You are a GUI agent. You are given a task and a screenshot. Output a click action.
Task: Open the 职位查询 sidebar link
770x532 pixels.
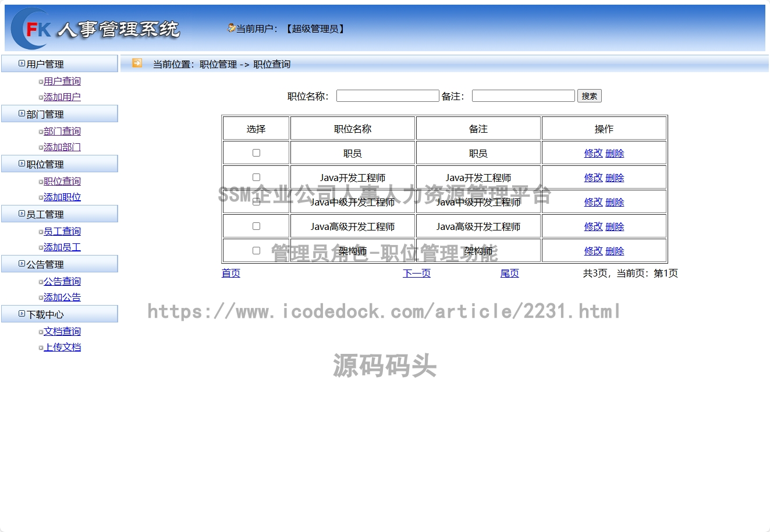62,181
